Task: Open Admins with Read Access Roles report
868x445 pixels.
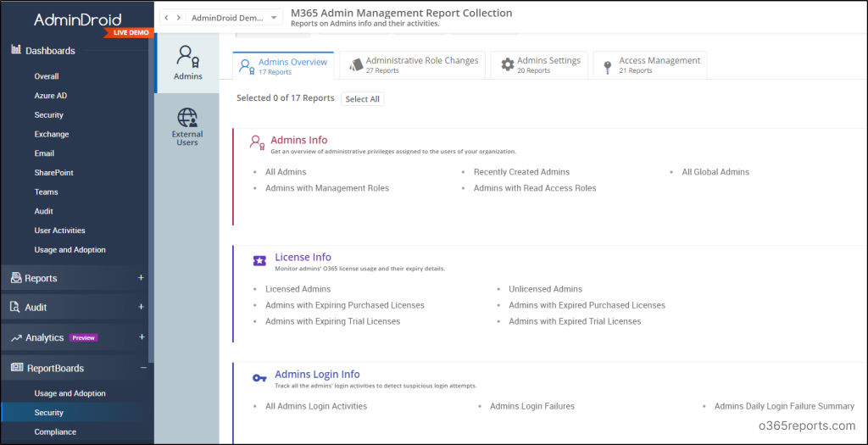Action: tap(535, 188)
